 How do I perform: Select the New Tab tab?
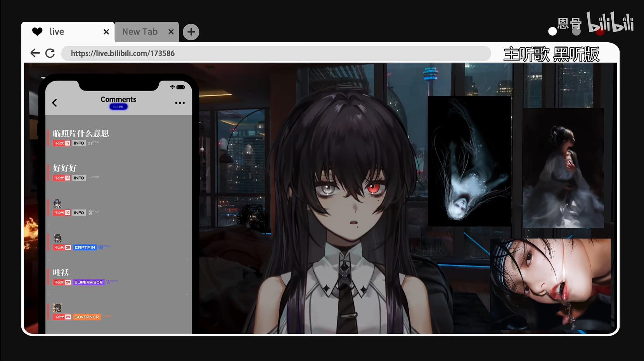(147, 32)
